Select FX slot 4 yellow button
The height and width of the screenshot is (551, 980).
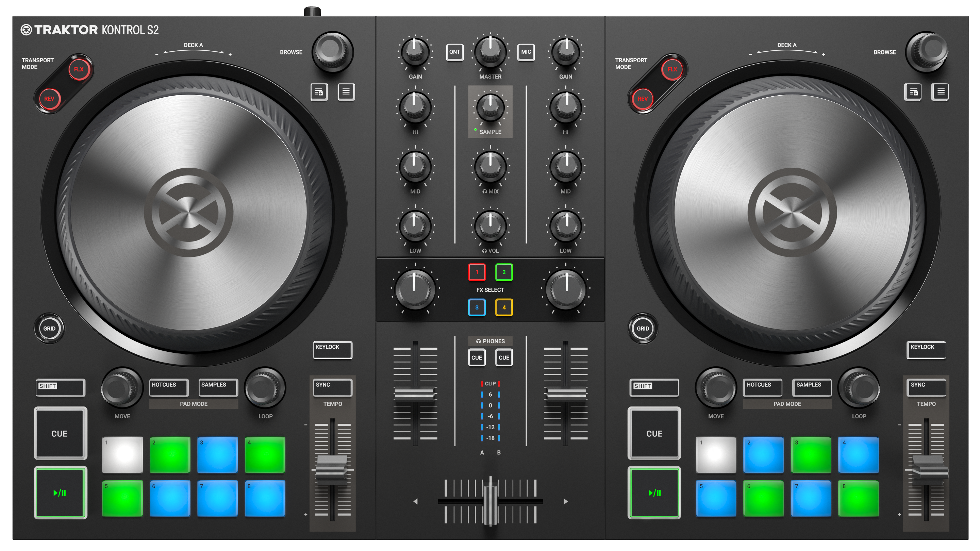click(x=504, y=307)
